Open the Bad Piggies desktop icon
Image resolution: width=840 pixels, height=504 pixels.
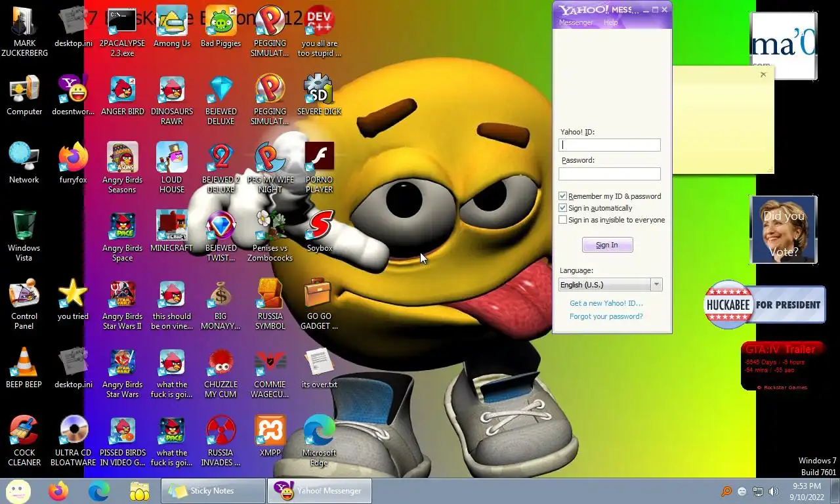(220, 28)
